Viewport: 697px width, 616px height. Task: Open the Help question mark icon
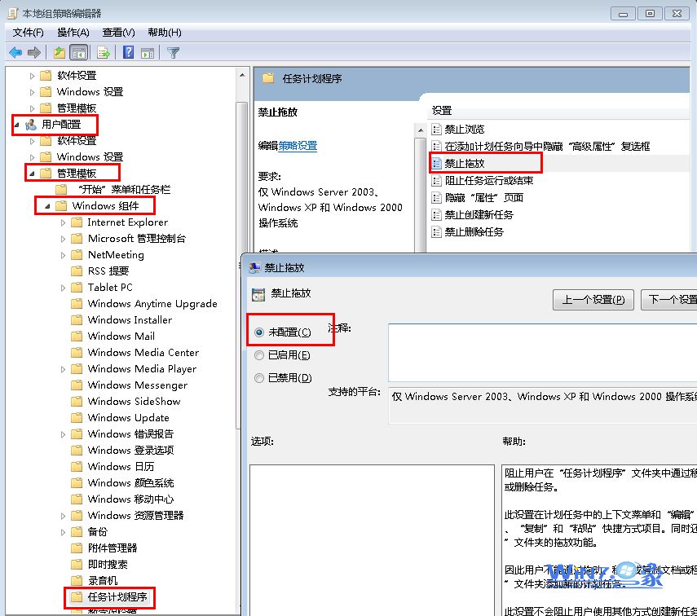pos(129,52)
